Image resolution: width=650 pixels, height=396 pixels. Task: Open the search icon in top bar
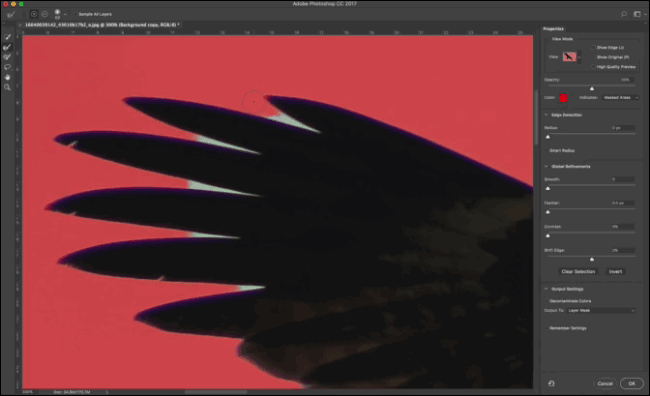[x=624, y=14]
